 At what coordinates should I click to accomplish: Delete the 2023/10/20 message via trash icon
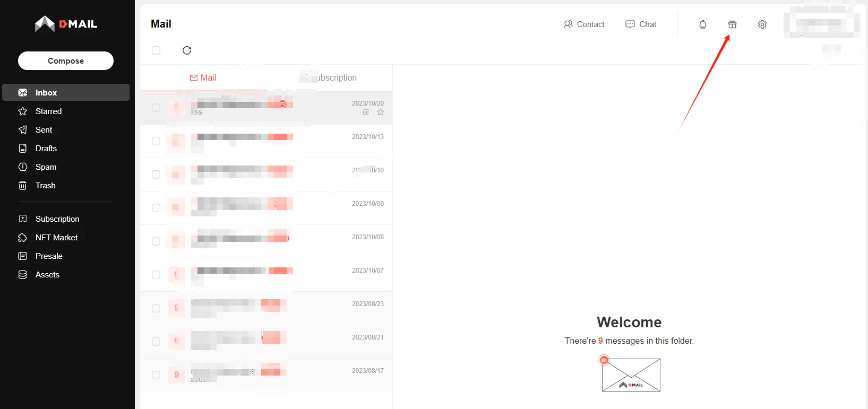click(x=366, y=112)
